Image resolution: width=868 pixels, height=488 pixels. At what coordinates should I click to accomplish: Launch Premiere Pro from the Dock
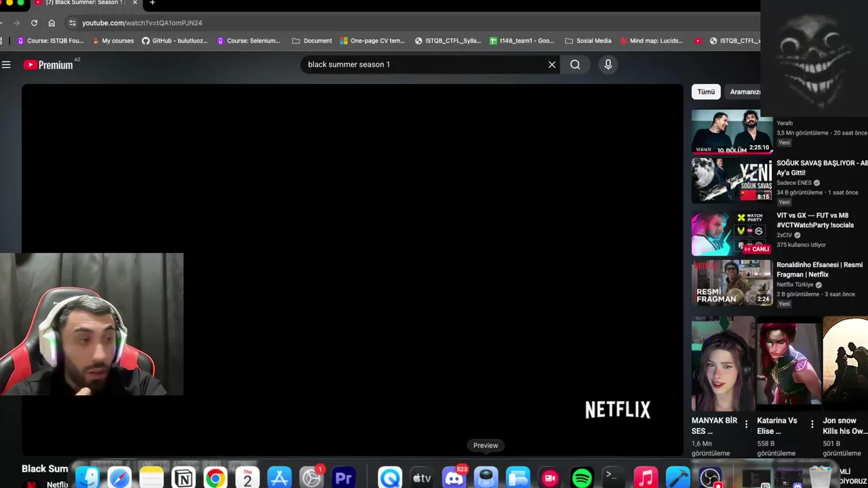point(344,478)
